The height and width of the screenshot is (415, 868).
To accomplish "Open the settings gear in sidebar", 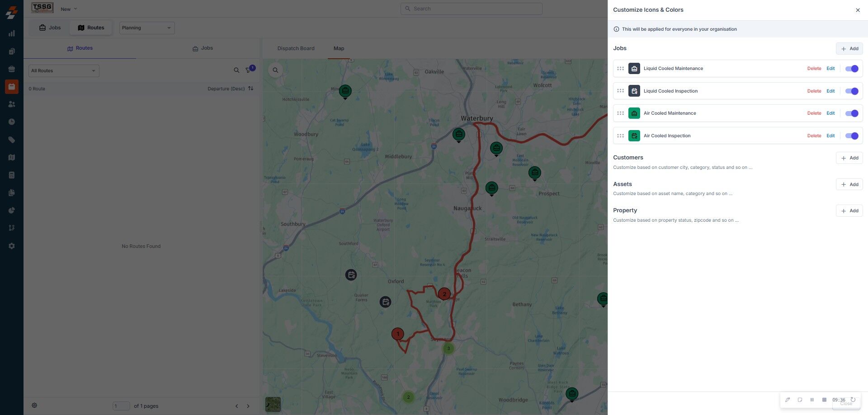I will [x=12, y=246].
